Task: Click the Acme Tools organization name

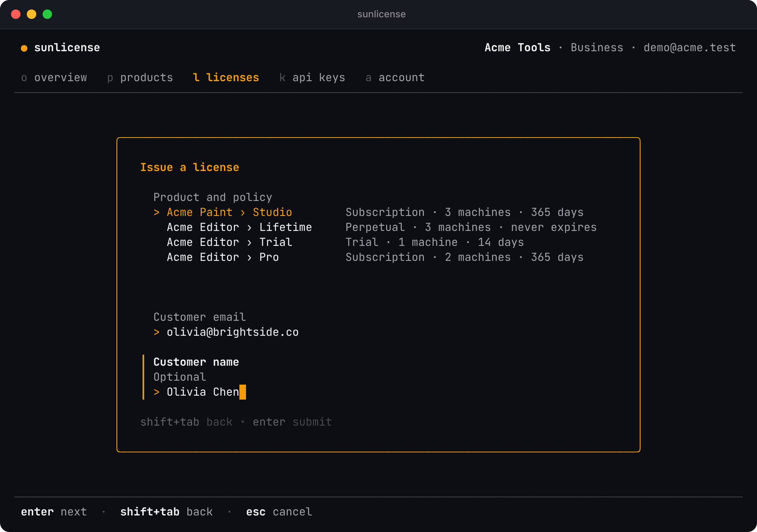Action: click(x=517, y=48)
